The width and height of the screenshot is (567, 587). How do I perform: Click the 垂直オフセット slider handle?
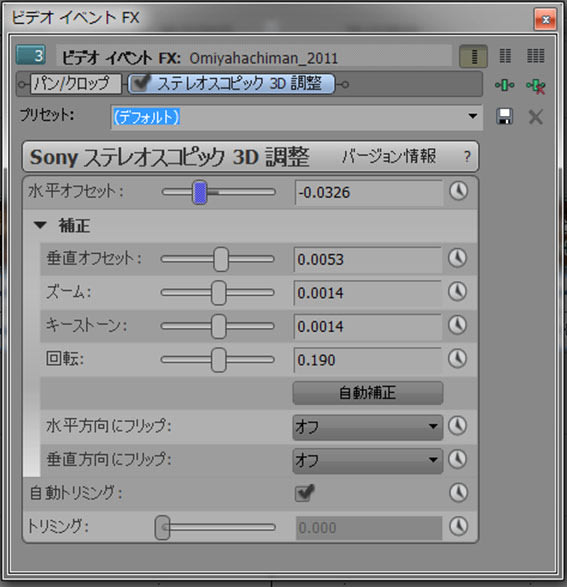(x=221, y=259)
